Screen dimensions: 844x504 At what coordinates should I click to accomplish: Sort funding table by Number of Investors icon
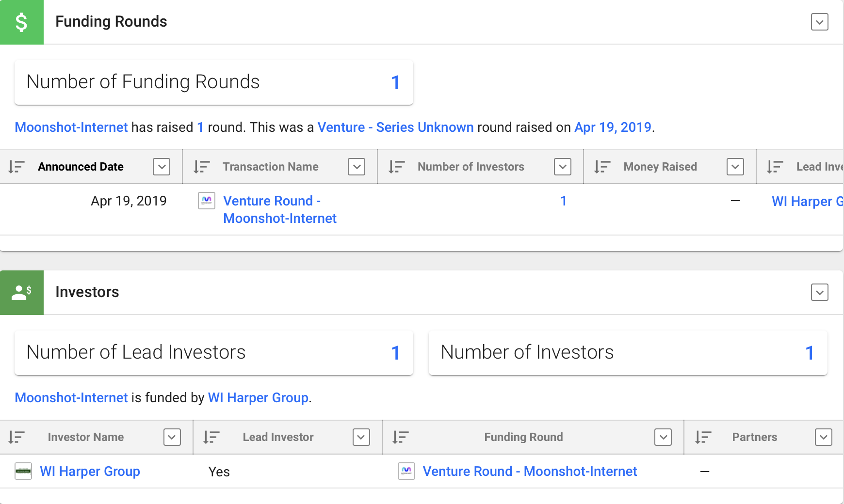[396, 167]
